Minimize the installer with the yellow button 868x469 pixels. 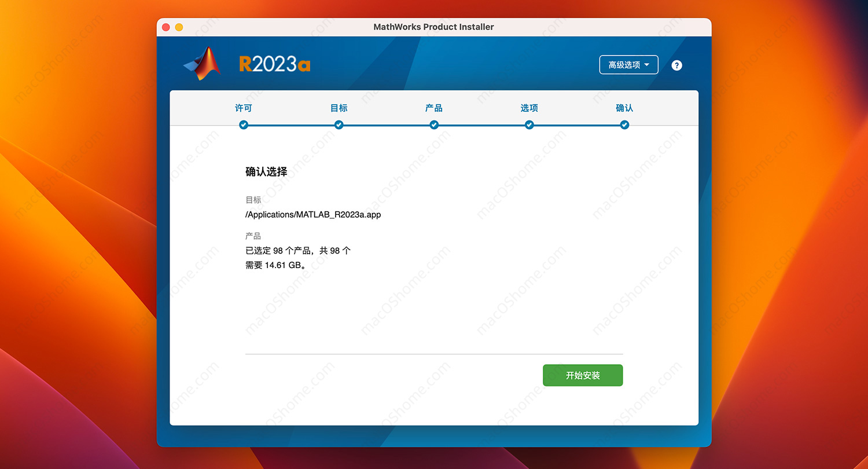click(179, 27)
